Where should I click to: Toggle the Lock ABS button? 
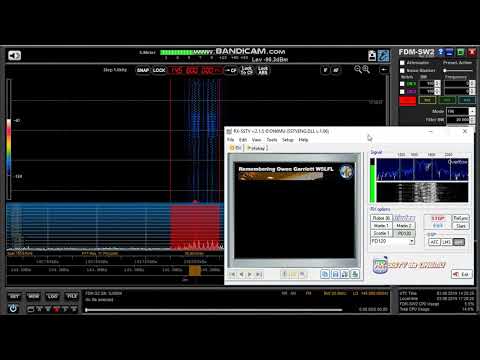[x=263, y=70]
